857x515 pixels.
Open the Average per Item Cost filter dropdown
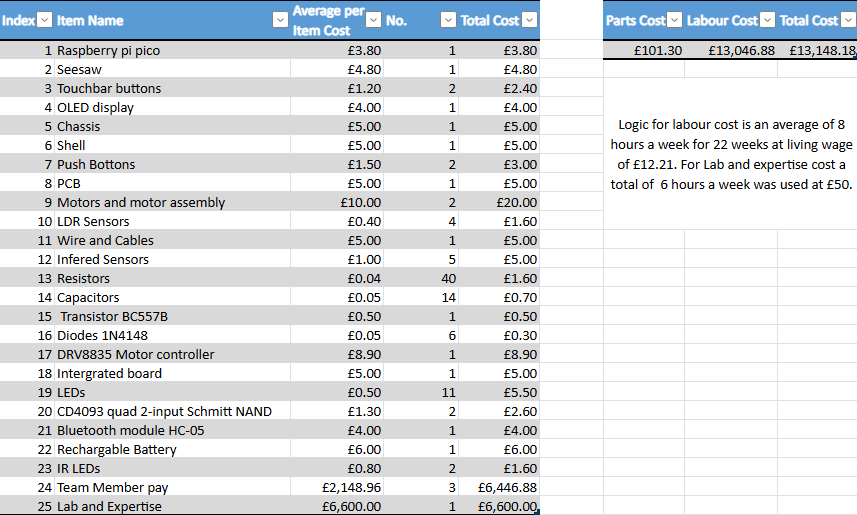pos(373,20)
